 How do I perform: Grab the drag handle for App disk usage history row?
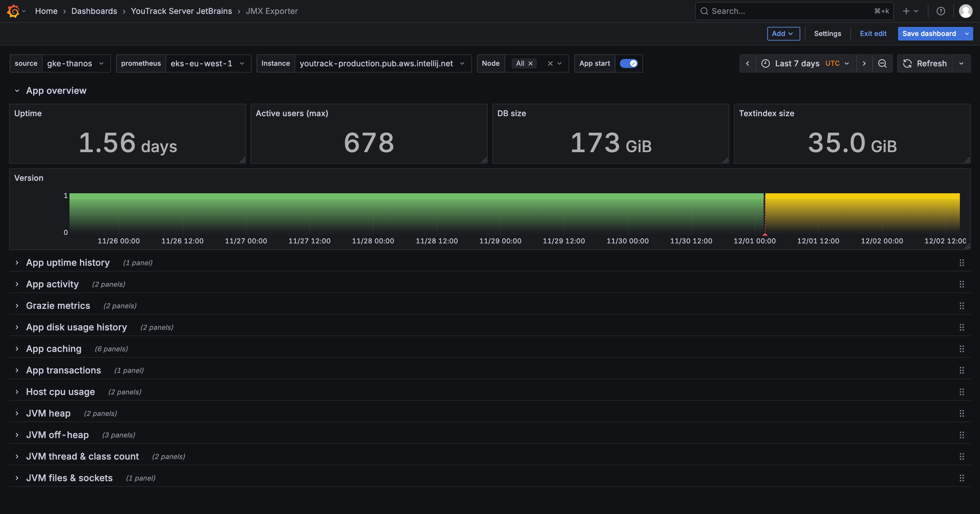click(962, 327)
